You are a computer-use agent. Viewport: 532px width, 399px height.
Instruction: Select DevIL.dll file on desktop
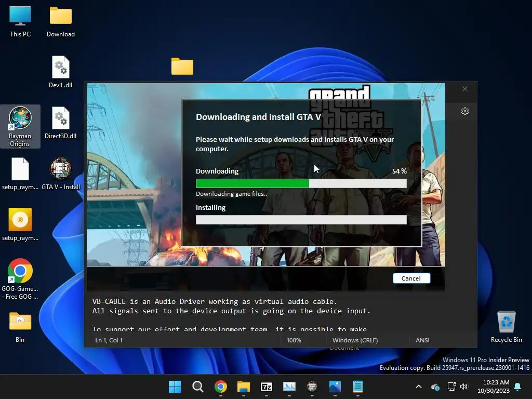pyautogui.click(x=60, y=72)
